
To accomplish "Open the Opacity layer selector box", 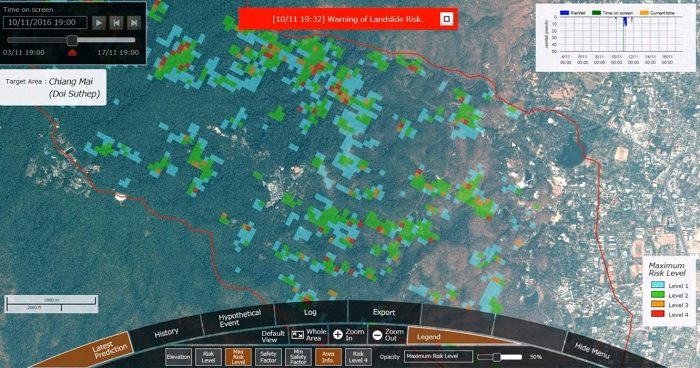I will tap(438, 356).
